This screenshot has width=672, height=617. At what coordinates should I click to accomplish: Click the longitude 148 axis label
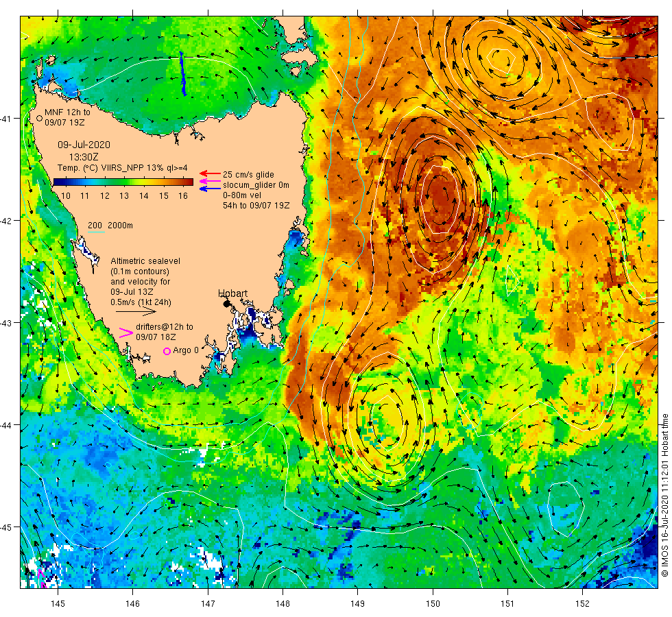[283, 604]
